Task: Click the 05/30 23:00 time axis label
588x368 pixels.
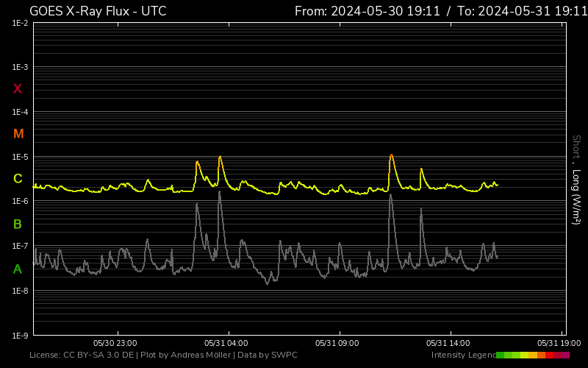Action: pos(115,343)
